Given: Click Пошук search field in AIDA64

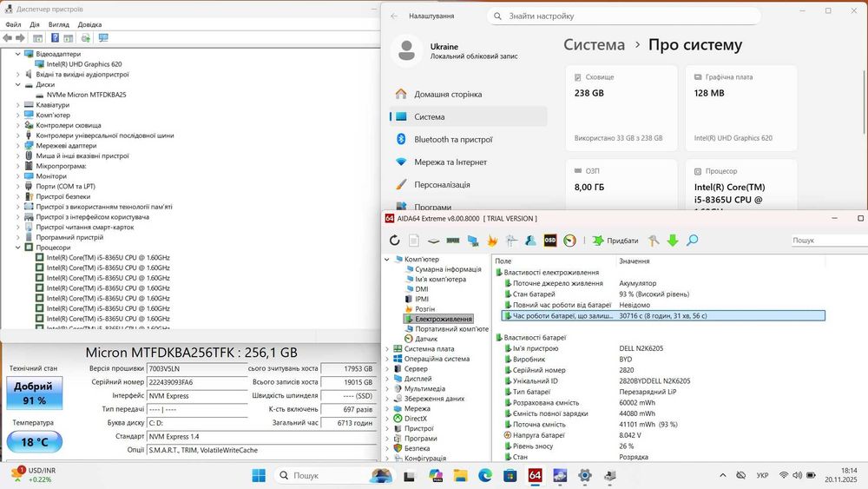Looking at the screenshot, I should tap(829, 241).
